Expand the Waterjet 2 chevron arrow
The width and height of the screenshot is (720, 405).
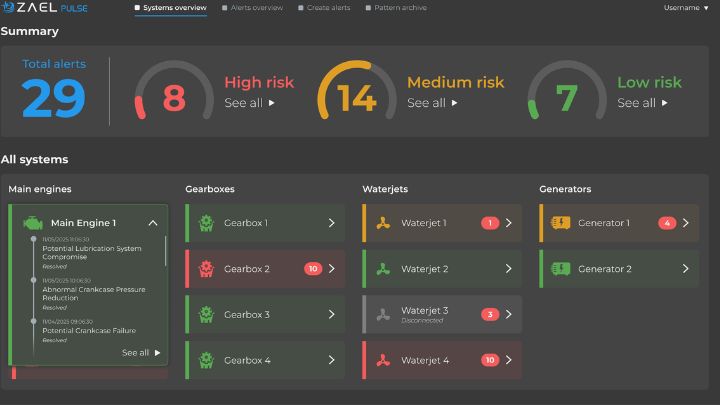click(508, 269)
